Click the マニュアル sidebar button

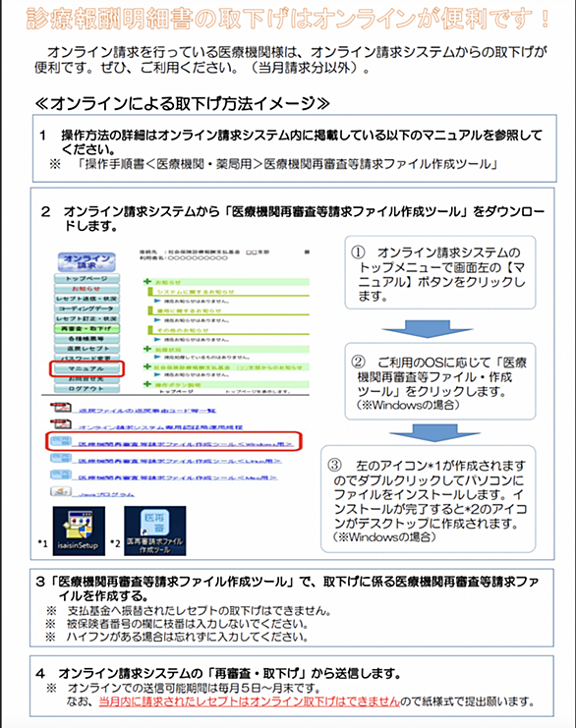coord(86,368)
